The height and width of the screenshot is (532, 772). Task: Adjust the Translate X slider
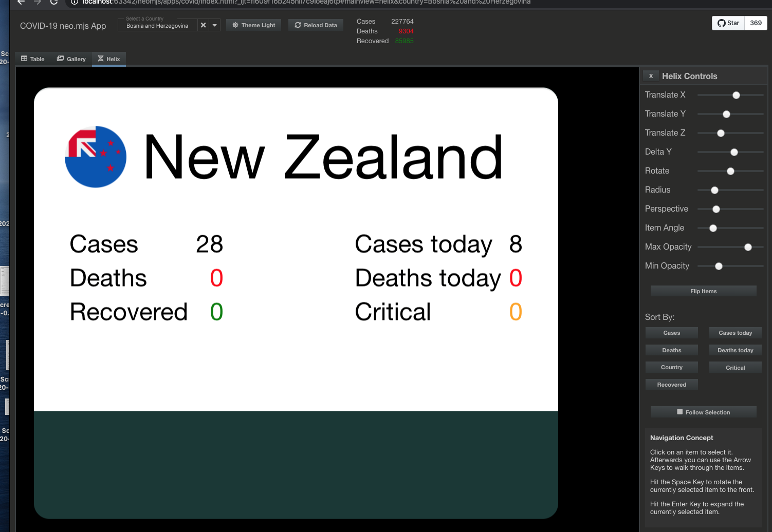[x=730, y=95]
